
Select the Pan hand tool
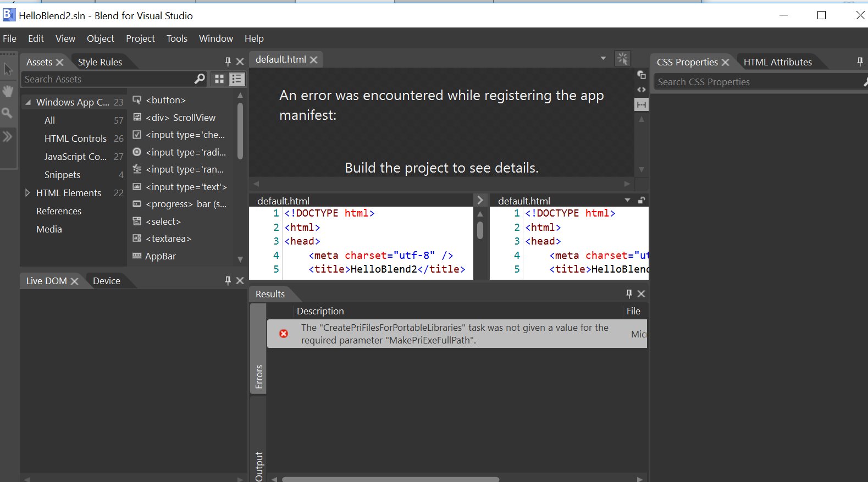pos(8,91)
